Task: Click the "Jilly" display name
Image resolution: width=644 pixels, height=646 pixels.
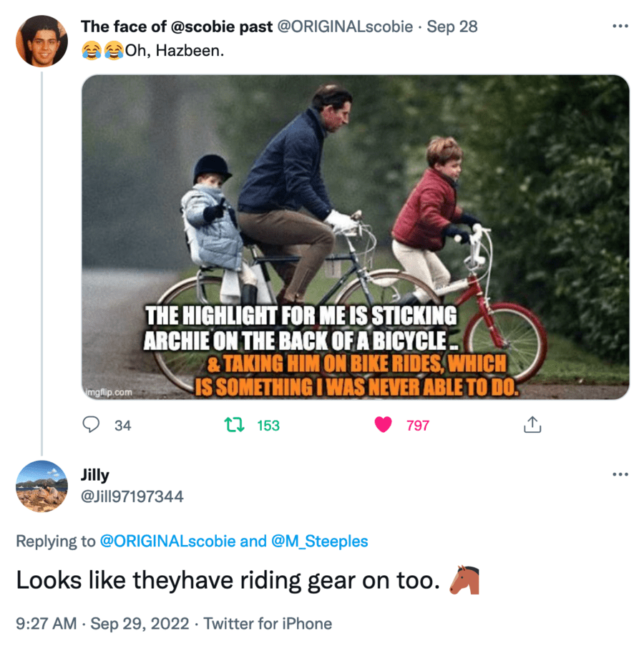Action: (x=95, y=474)
